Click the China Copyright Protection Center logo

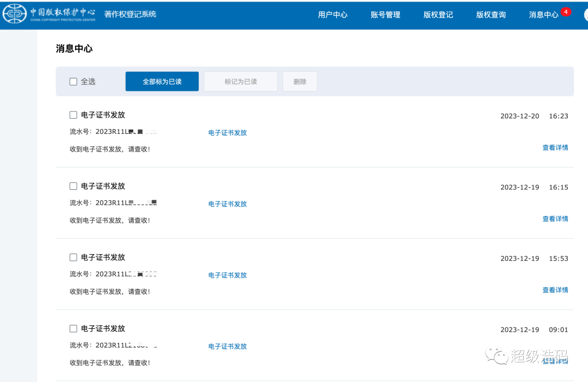coord(49,14)
